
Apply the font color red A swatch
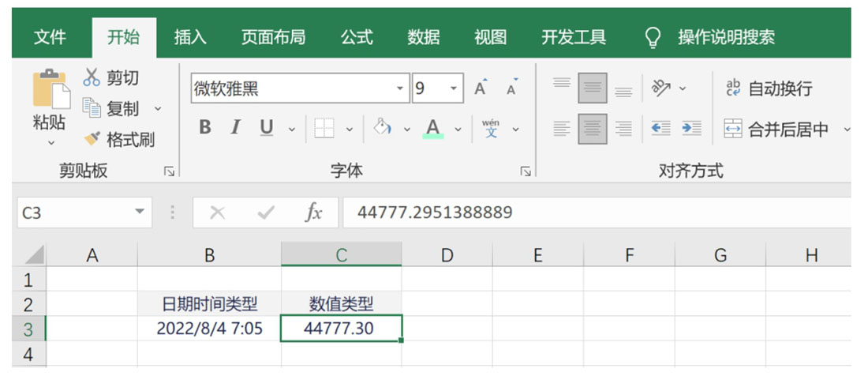432,128
